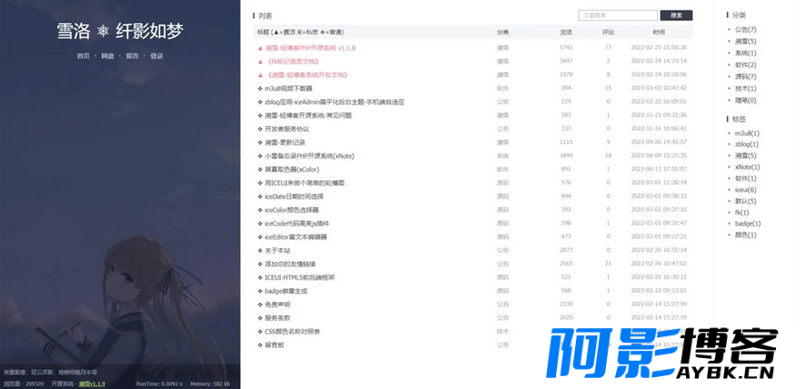The image size is (800, 389).
Task: Click the diamond icon beside CSS color post
Action: tap(260, 332)
